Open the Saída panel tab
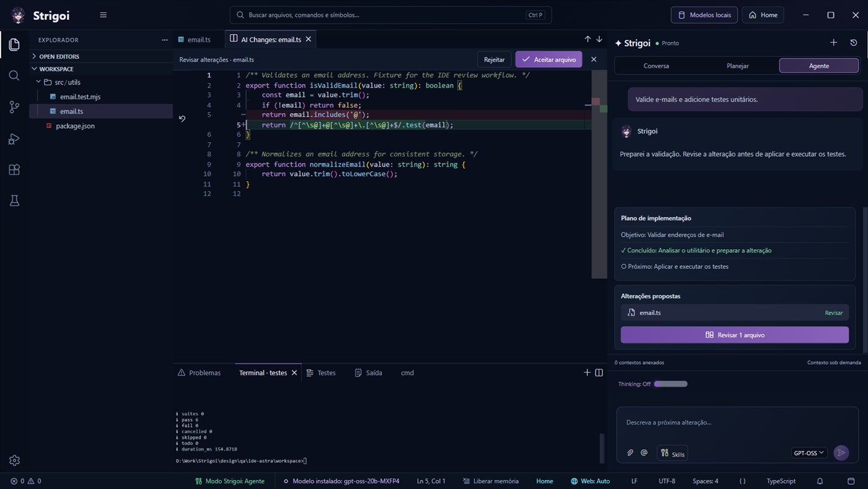Screen dimensions: 868x489 [x=368, y=373]
